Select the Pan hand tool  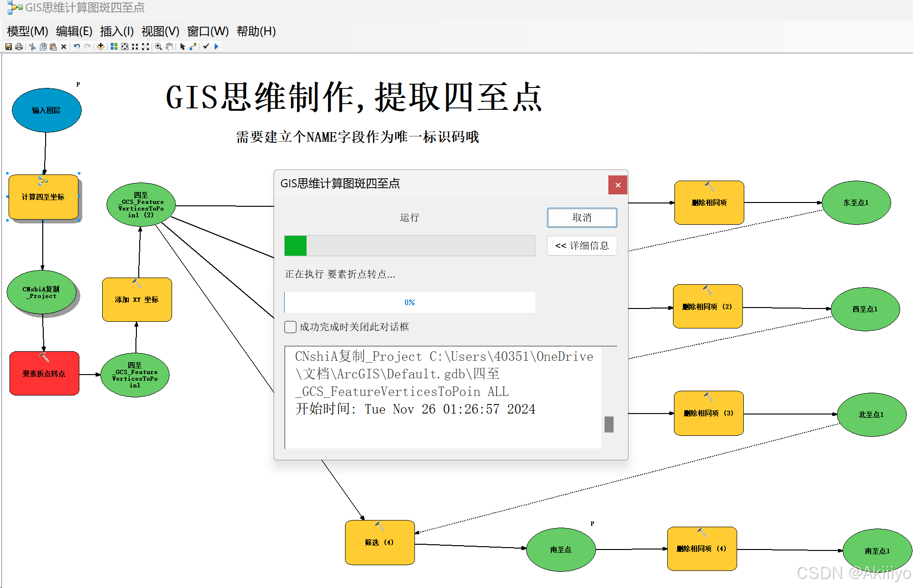pos(169,47)
